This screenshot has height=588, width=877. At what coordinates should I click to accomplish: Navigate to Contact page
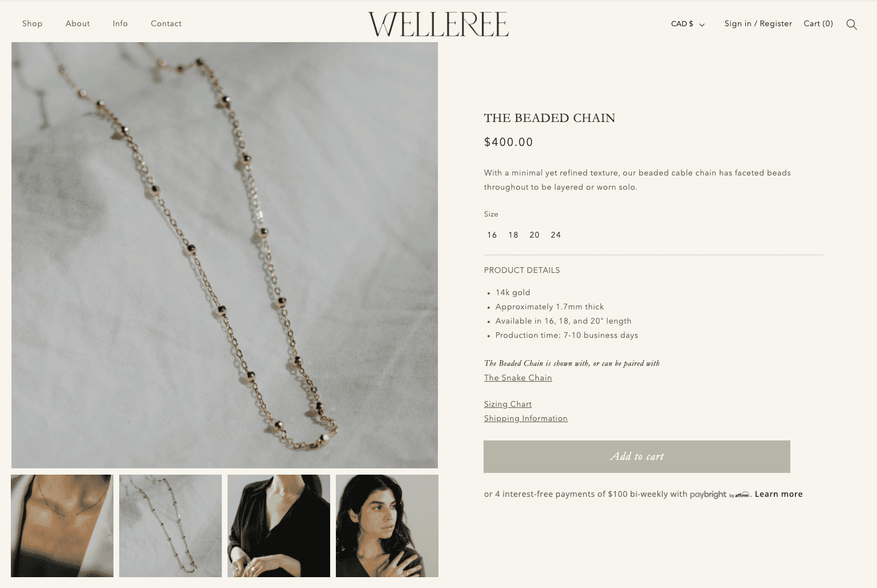coord(166,23)
